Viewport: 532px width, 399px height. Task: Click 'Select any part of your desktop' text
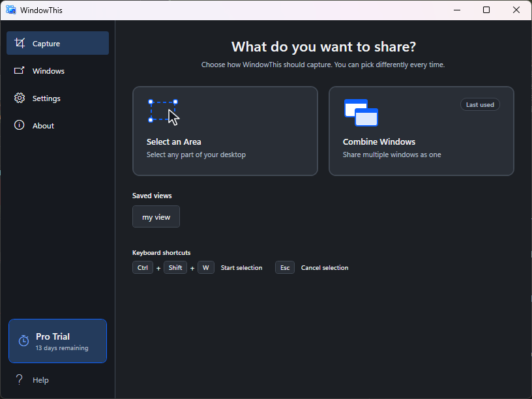coord(196,155)
